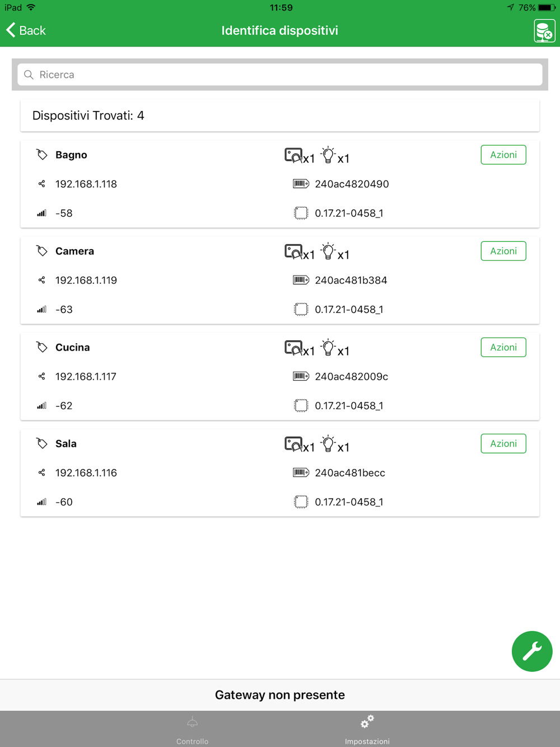Tap the light bulb icon in Sala row
This screenshot has width=560, height=747.
328,444
